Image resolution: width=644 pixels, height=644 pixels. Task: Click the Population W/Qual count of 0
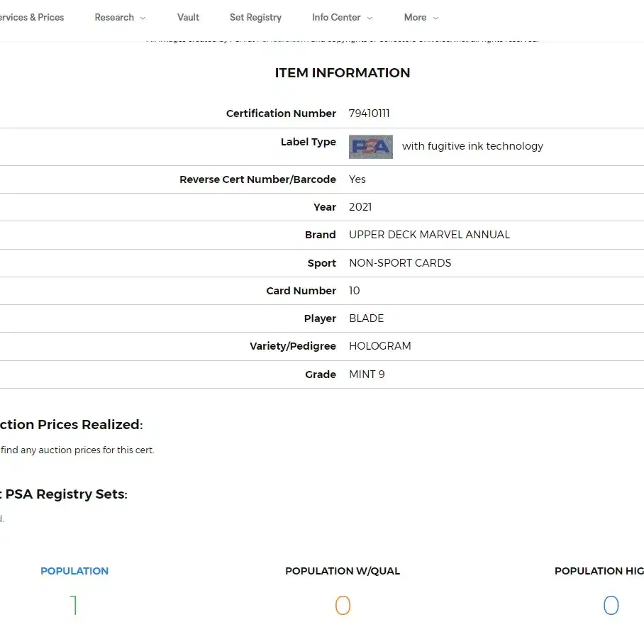pos(343,606)
